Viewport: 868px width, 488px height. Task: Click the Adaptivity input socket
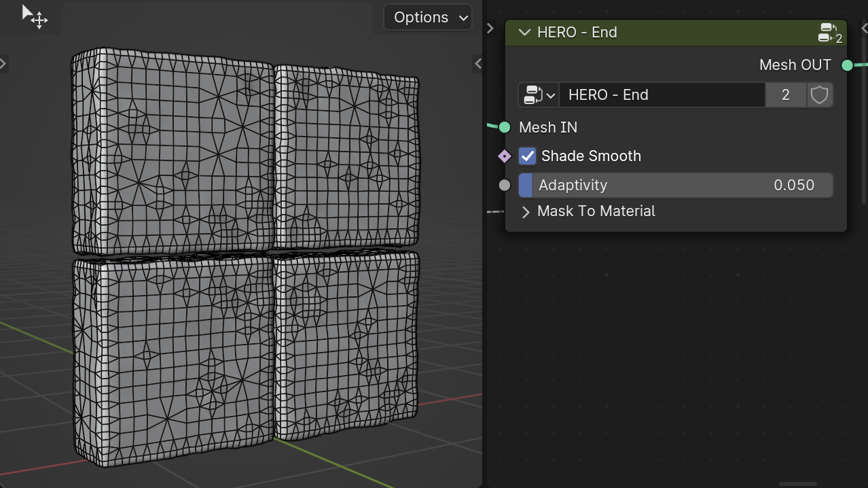click(505, 185)
